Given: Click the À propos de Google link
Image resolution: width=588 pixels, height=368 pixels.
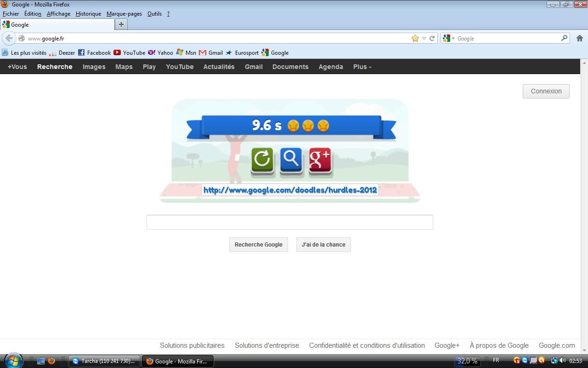Looking at the screenshot, I should (499, 345).
